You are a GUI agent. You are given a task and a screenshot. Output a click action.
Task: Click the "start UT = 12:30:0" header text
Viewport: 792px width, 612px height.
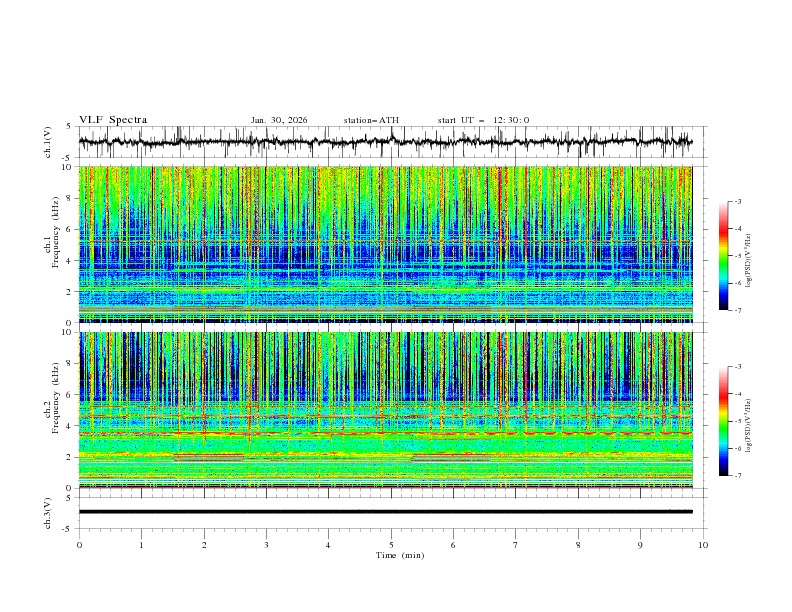point(483,120)
